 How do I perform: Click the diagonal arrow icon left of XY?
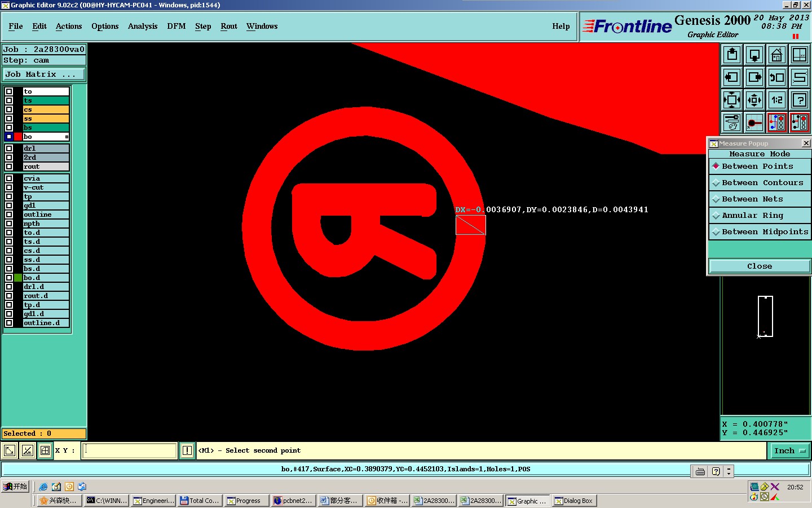point(10,450)
